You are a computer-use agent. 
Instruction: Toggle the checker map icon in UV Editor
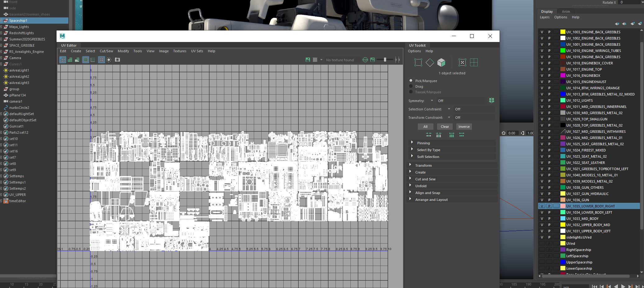pos(315,60)
